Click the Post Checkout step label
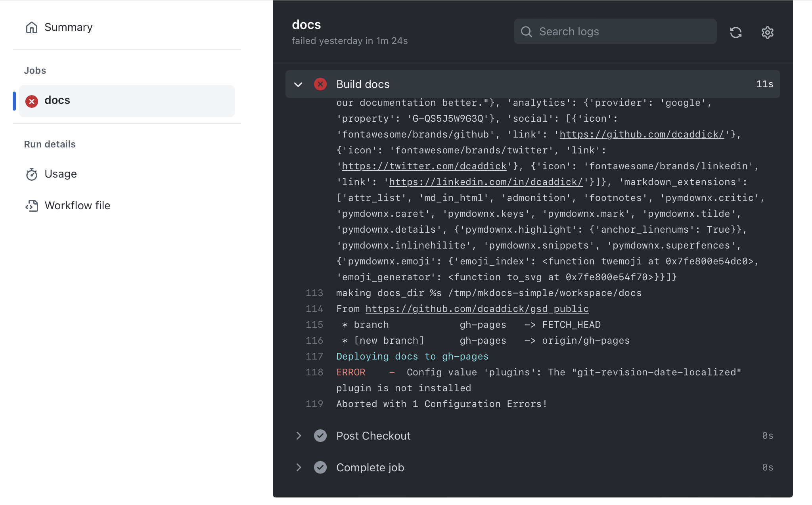 pyautogui.click(x=373, y=436)
